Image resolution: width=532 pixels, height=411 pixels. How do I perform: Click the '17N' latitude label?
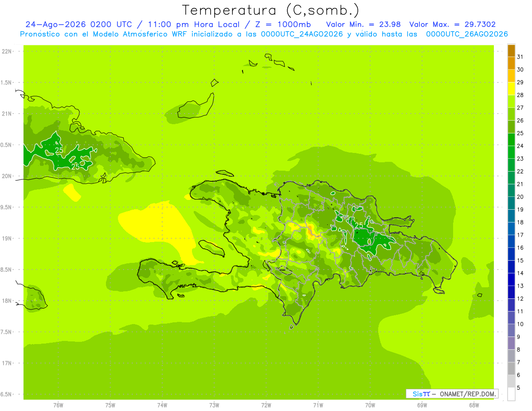7,364
